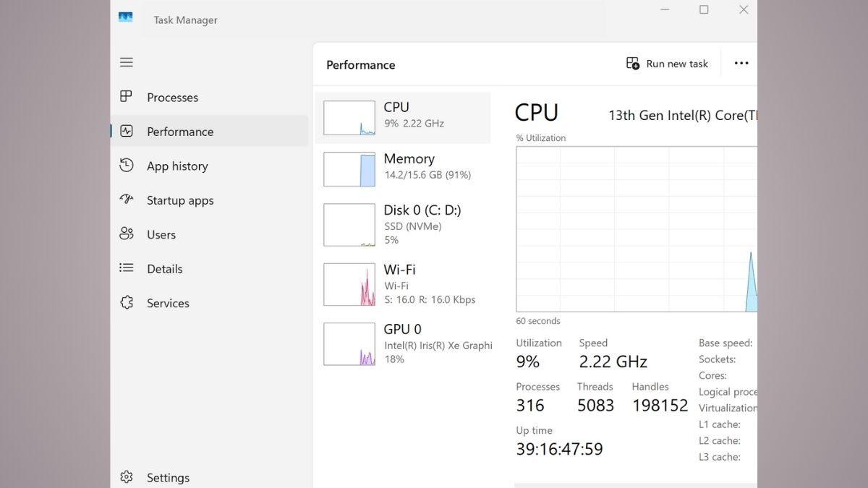This screenshot has height=488, width=868.
Task: Click the Task Manager window title
Action: 185,20
